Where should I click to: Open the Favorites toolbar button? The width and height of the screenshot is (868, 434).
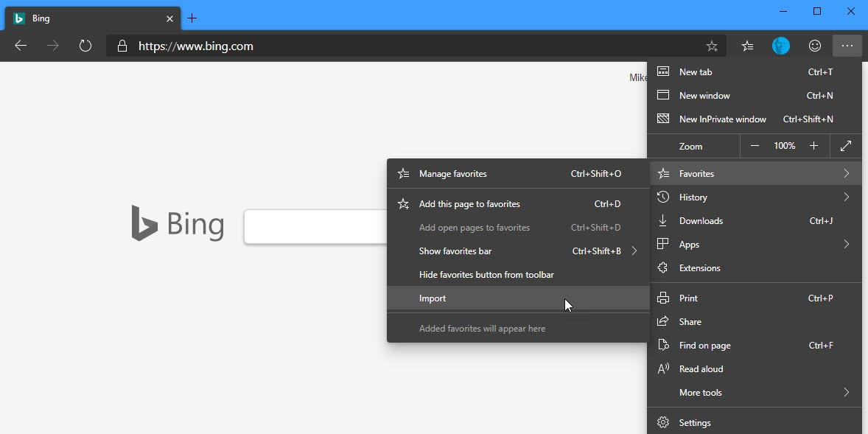747,46
